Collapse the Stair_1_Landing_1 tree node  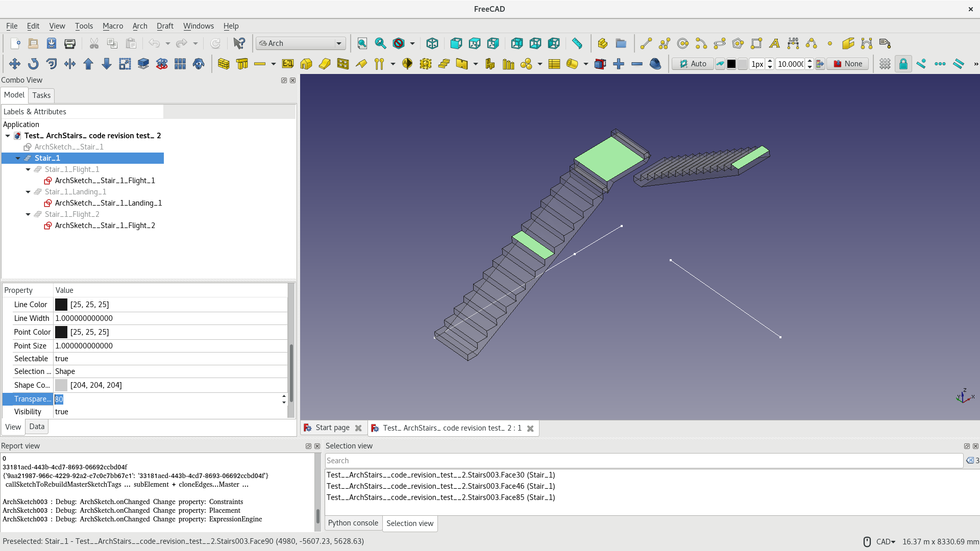coord(28,192)
